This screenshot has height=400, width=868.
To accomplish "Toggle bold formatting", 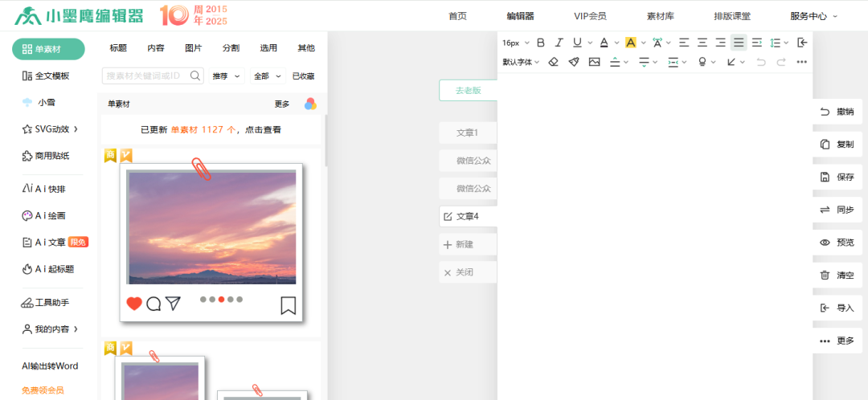I will 540,43.
